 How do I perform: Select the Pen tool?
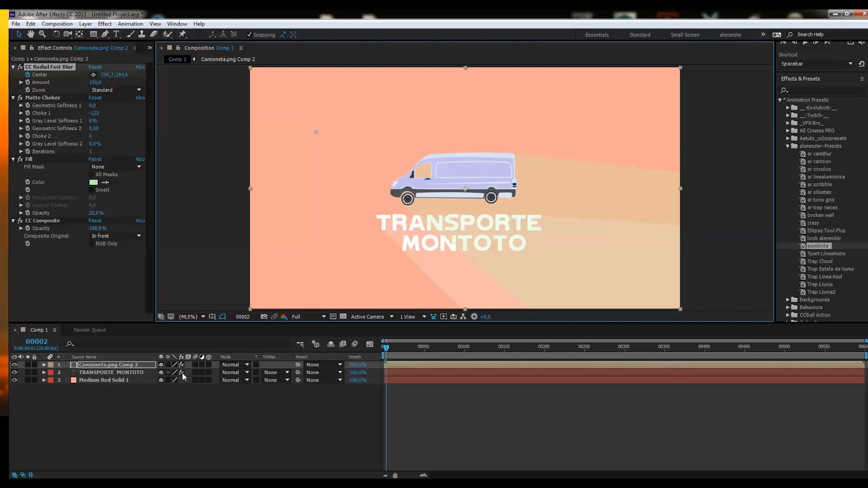[105, 34]
